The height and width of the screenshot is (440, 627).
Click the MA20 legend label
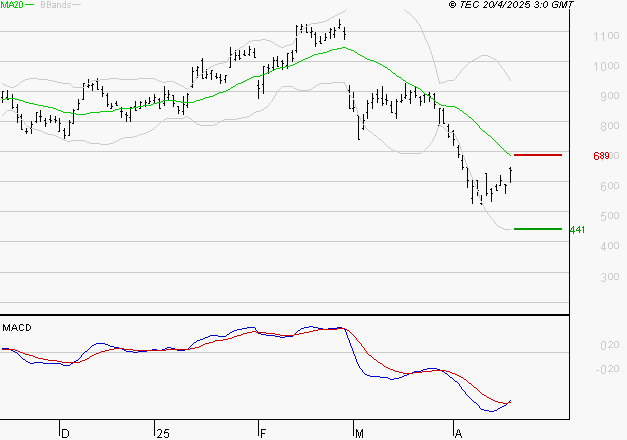[12, 4]
